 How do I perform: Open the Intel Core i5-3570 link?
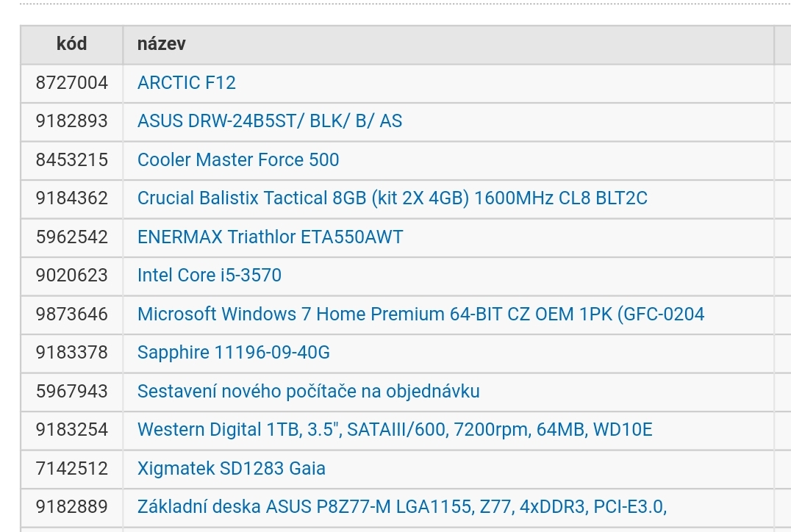tap(209, 276)
